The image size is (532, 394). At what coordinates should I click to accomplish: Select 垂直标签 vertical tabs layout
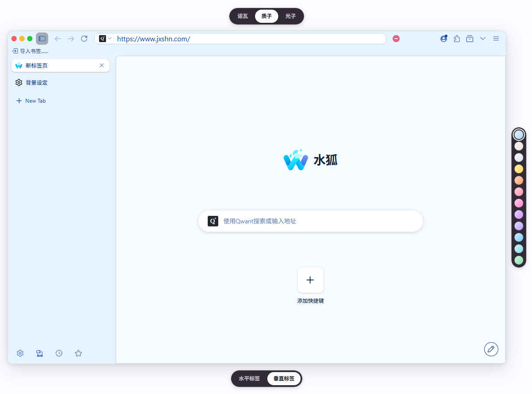click(x=284, y=379)
